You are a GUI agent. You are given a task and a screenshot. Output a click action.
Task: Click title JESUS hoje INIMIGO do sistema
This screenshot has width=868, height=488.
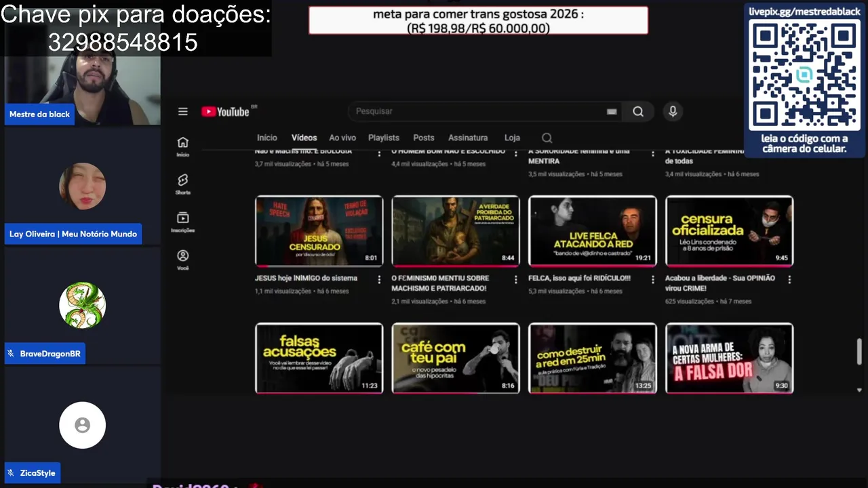click(x=306, y=279)
